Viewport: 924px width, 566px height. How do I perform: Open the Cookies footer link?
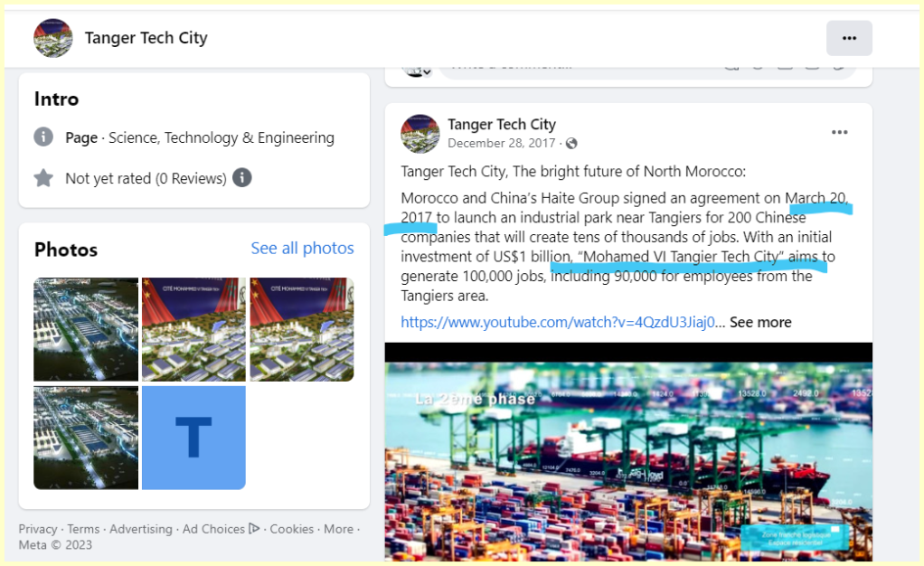[x=291, y=529]
